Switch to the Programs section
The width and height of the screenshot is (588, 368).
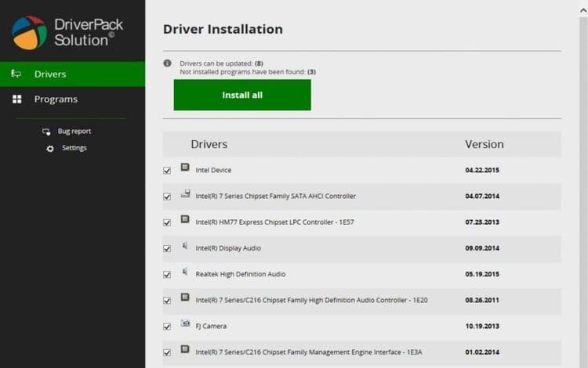tap(56, 99)
